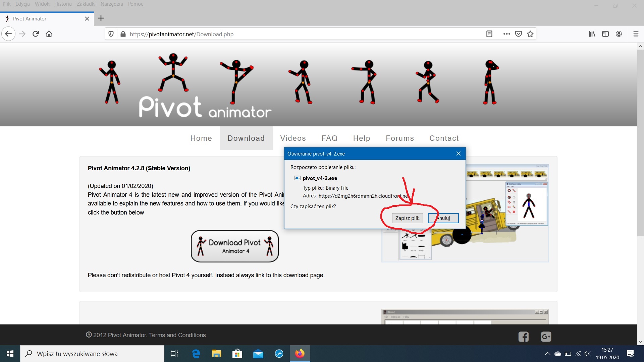Screen dimensions: 644x362
Task: Go forward to next page
Action: [x=22, y=34]
